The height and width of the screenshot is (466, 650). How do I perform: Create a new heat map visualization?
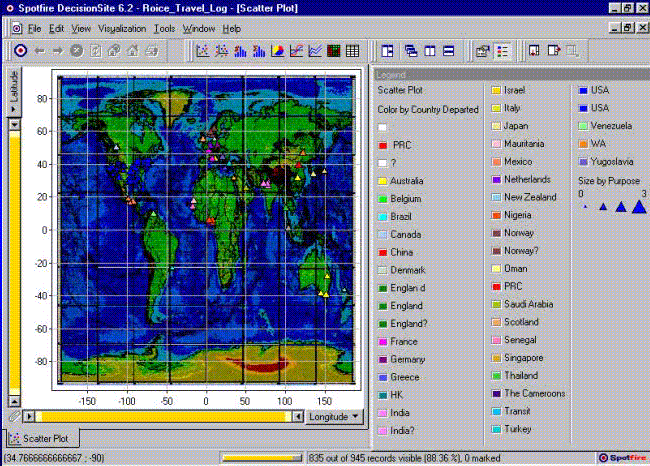pos(334,51)
